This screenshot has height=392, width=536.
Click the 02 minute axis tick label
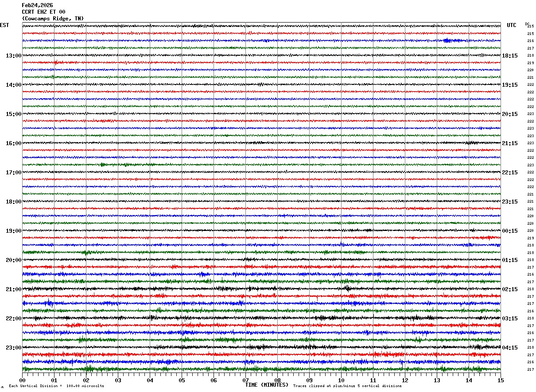86,380
